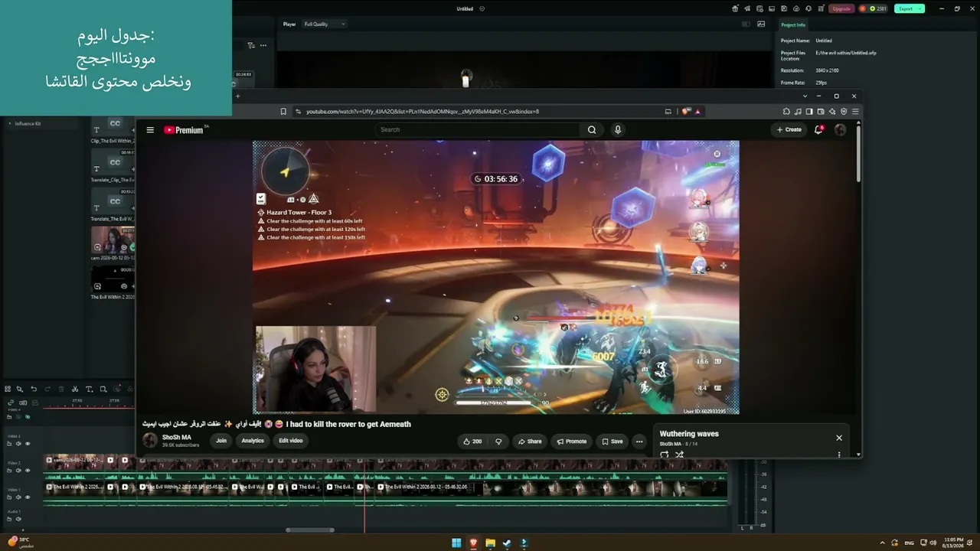Mute the Video 2 track
Screen dimensions: 980x551
point(18,471)
